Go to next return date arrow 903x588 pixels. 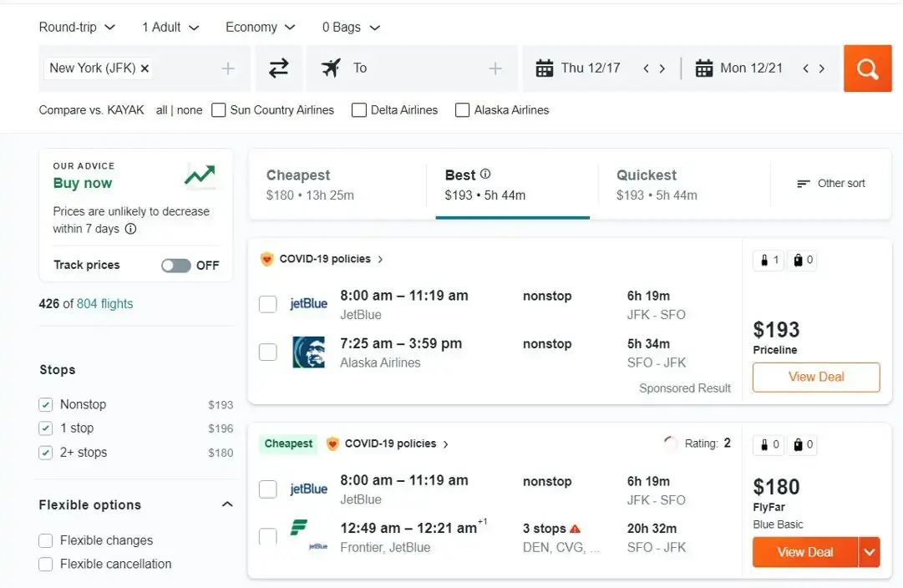822,68
